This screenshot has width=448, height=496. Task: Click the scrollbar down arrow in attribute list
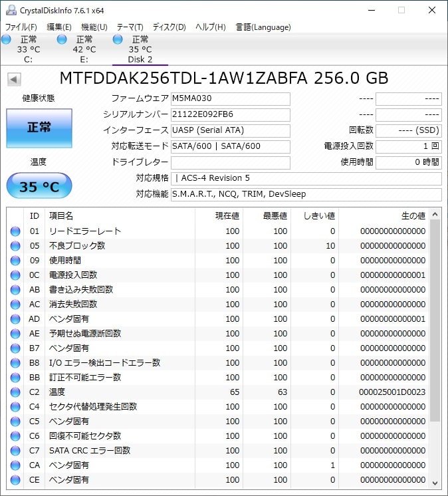point(435,483)
